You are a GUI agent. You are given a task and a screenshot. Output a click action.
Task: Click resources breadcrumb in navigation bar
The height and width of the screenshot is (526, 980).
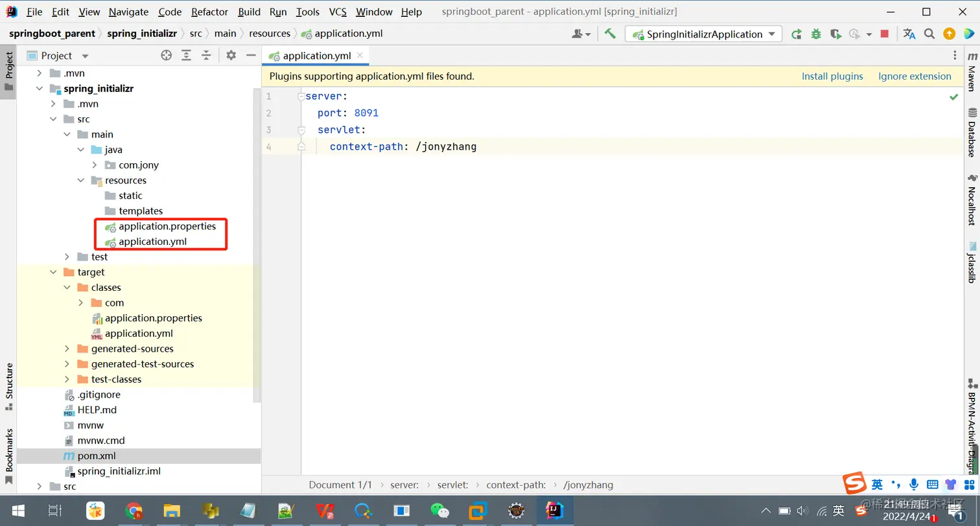(270, 34)
